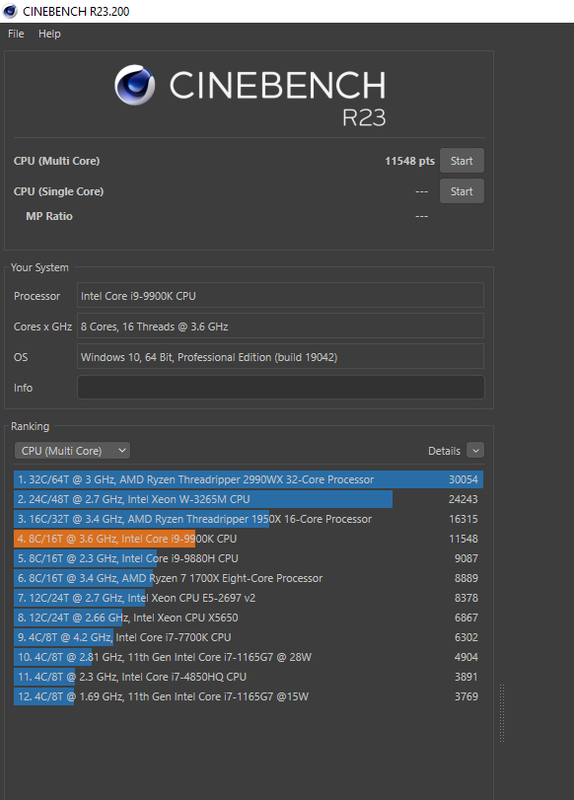Image resolution: width=574 pixels, height=800 pixels.
Task: Expand the Details dropdown arrow
Action: (476, 451)
